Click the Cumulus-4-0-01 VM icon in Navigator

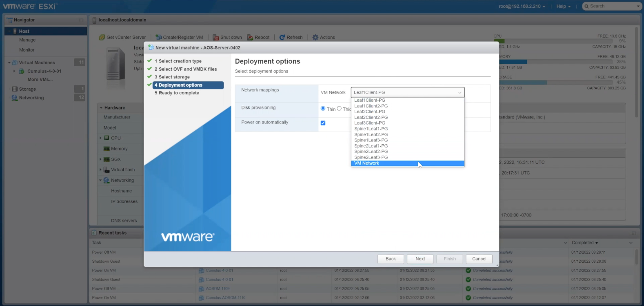(22, 71)
